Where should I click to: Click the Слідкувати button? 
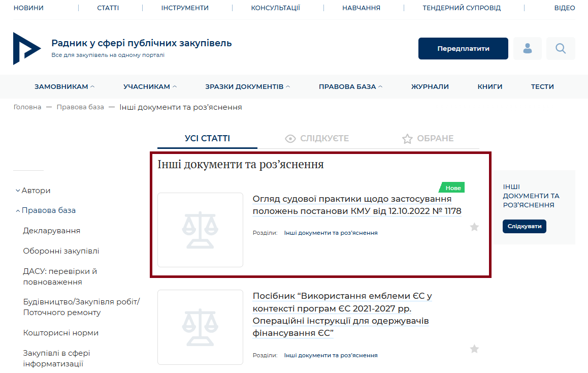coord(524,226)
